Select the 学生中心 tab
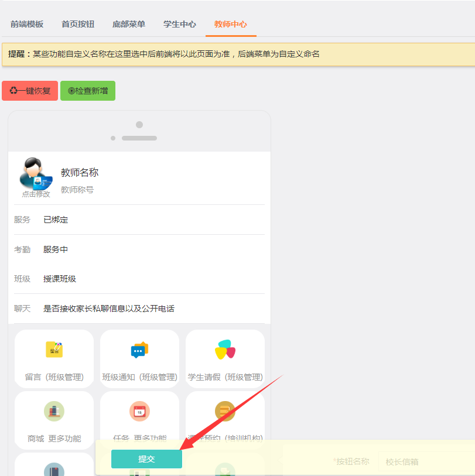The image size is (475, 476). coord(180,24)
